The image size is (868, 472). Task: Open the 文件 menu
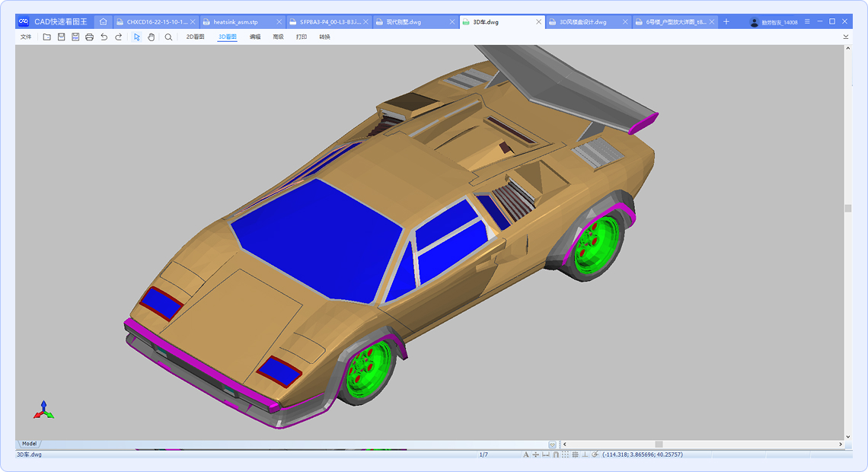[26, 37]
